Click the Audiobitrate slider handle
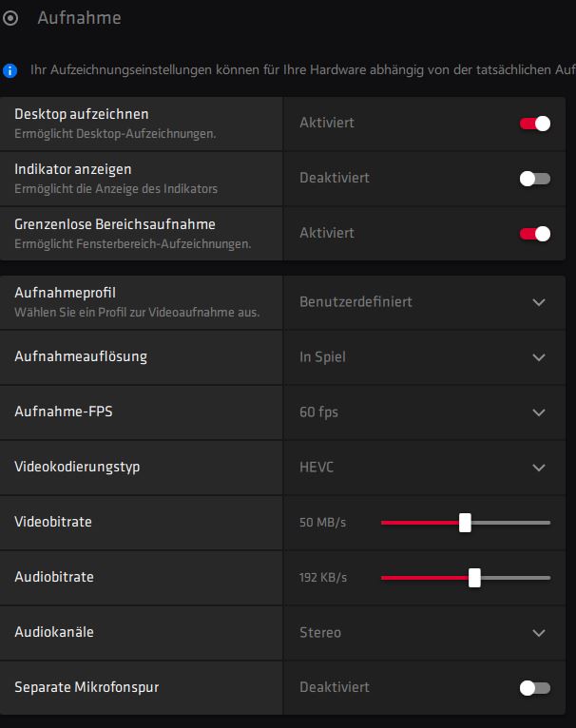 (x=474, y=578)
